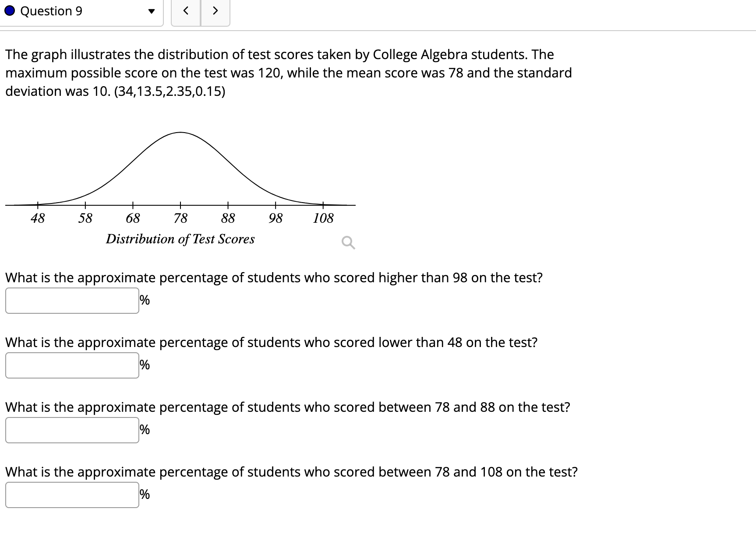The image size is (756, 533).
Task: Click the right arrow to go to next question
Action: pos(215,11)
